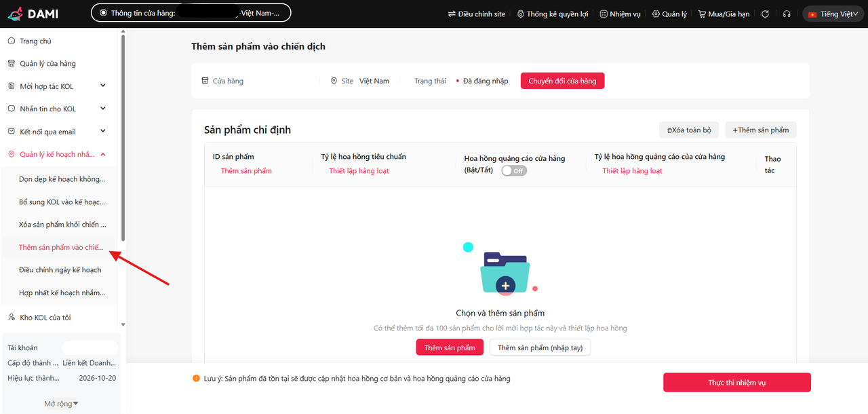868x414 pixels.
Task: Click the Kho KOL của tôi icon
Action: pyautogui.click(x=12, y=317)
